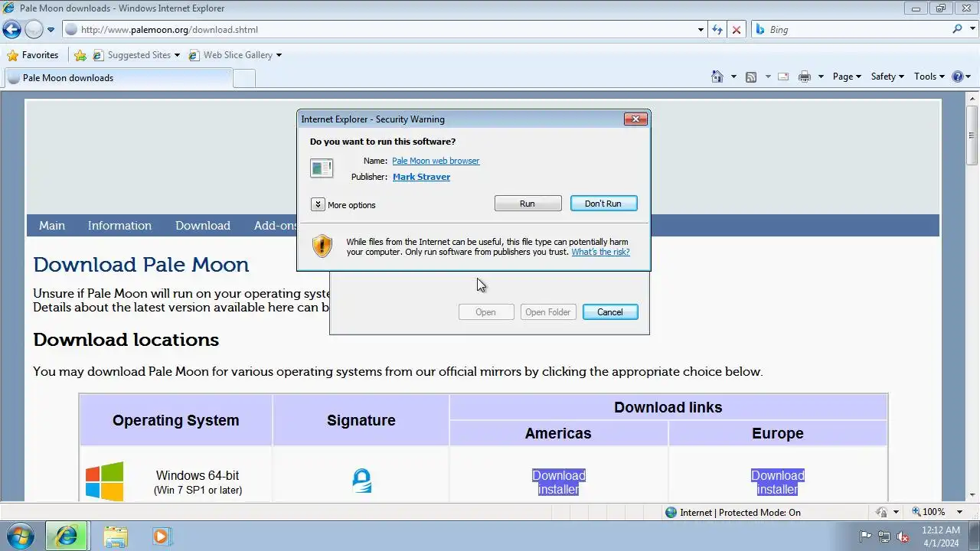Open Windows Explorer from taskbar
Viewport: 980px width, 551px height.
(x=116, y=536)
